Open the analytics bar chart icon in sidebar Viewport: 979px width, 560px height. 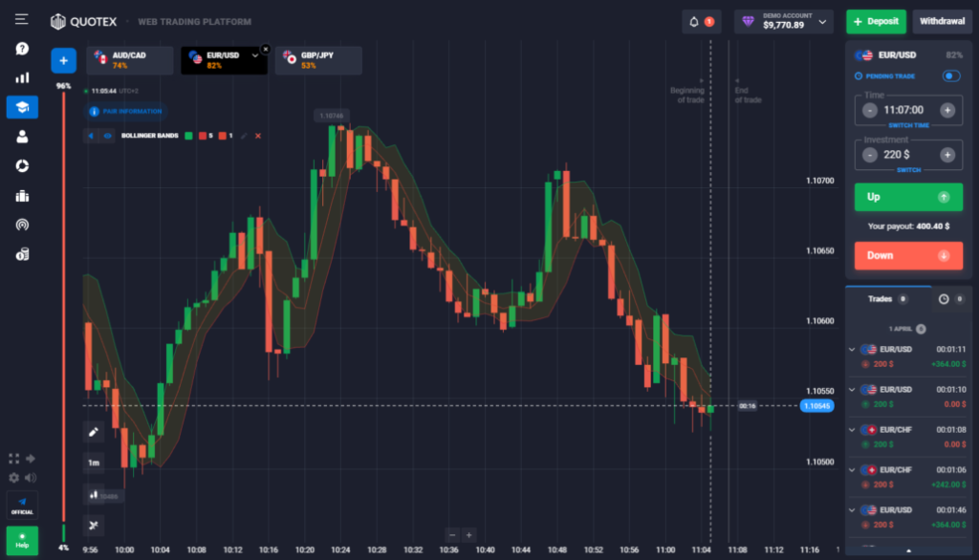coord(21,76)
